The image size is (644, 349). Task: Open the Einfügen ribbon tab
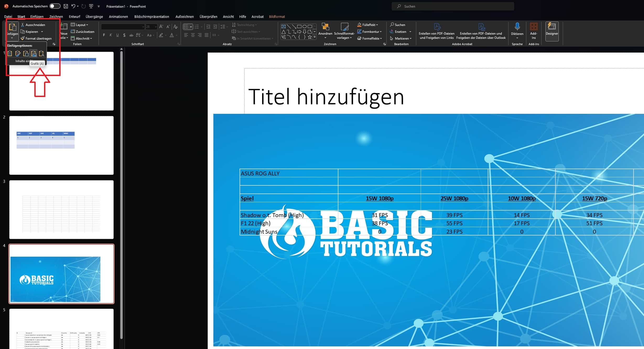pyautogui.click(x=37, y=17)
